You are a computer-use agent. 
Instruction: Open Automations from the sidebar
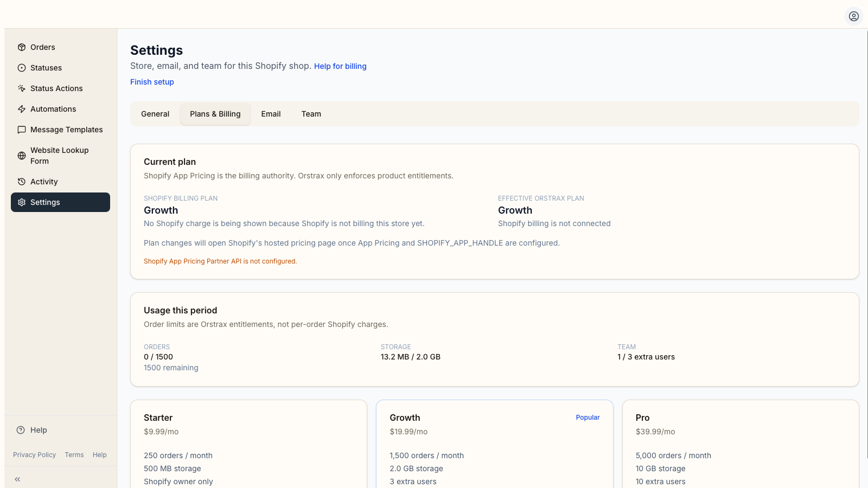point(60,109)
